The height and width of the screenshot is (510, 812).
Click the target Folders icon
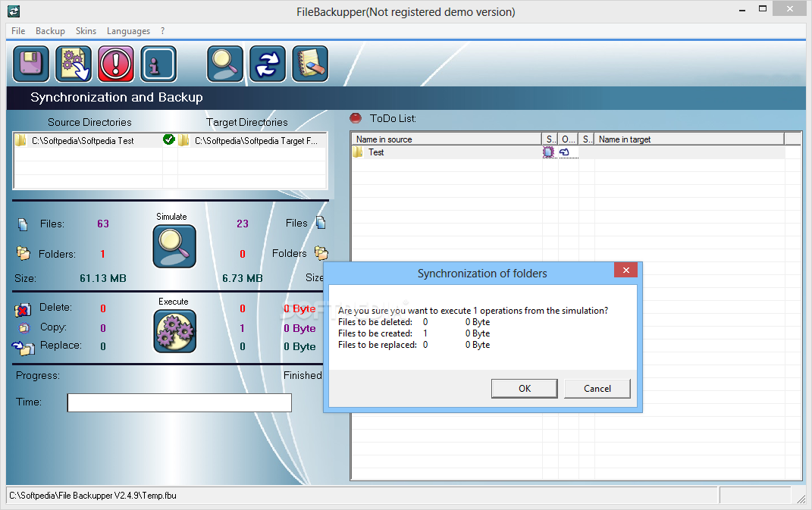[x=321, y=252]
